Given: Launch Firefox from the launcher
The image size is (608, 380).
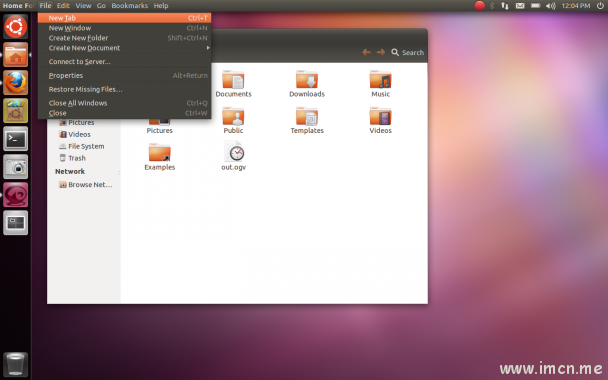Looking at the screenshot, I should 16,83.
